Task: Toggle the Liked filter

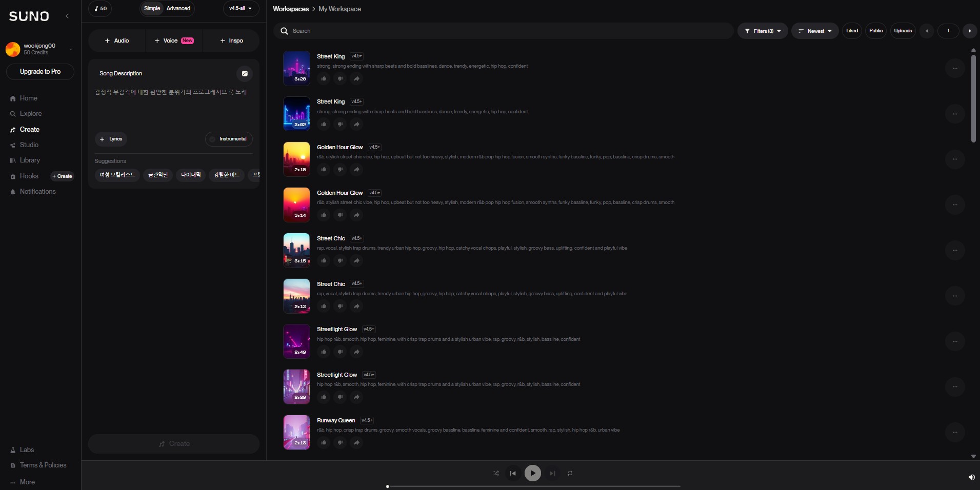Action: pos(852,31)
